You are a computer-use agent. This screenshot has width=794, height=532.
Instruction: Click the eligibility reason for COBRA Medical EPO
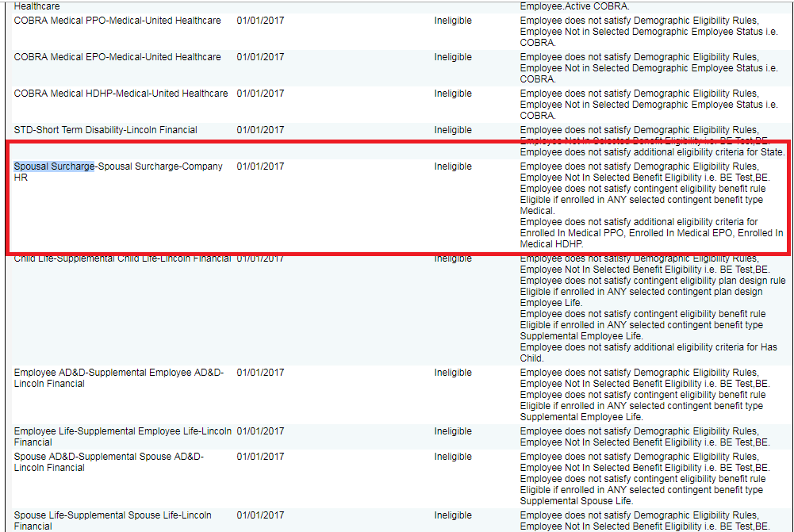pyautogui.click(x=650, y=68)
